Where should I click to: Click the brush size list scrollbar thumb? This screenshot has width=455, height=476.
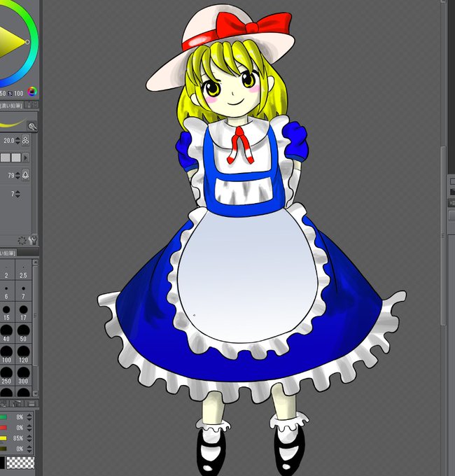36,316
